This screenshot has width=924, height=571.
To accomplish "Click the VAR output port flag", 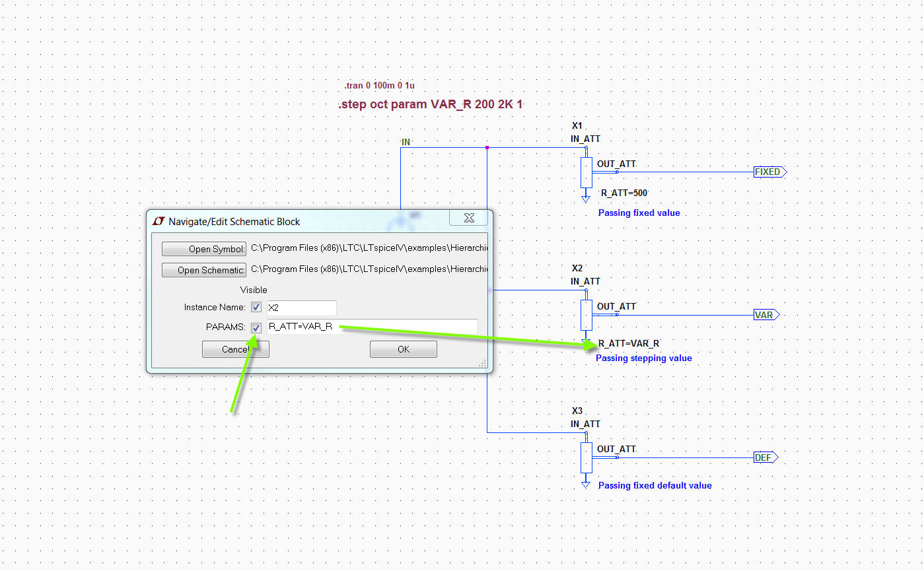I will tap(765, 315).
